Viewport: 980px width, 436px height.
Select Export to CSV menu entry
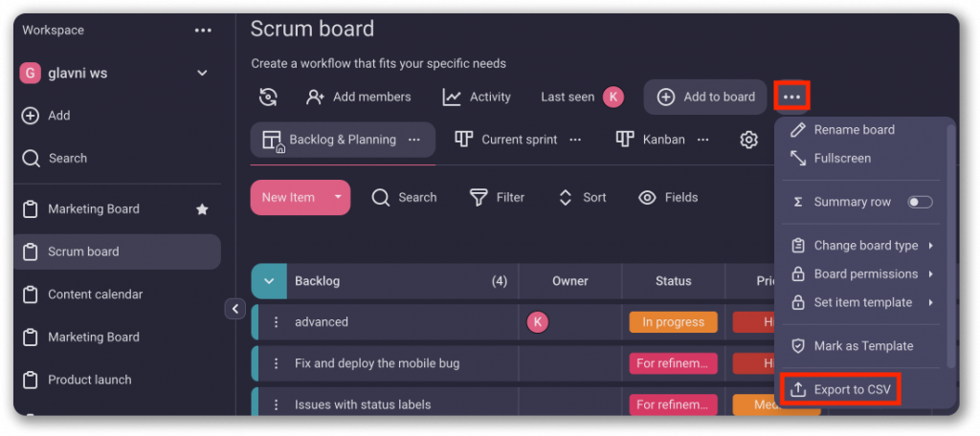840,389
